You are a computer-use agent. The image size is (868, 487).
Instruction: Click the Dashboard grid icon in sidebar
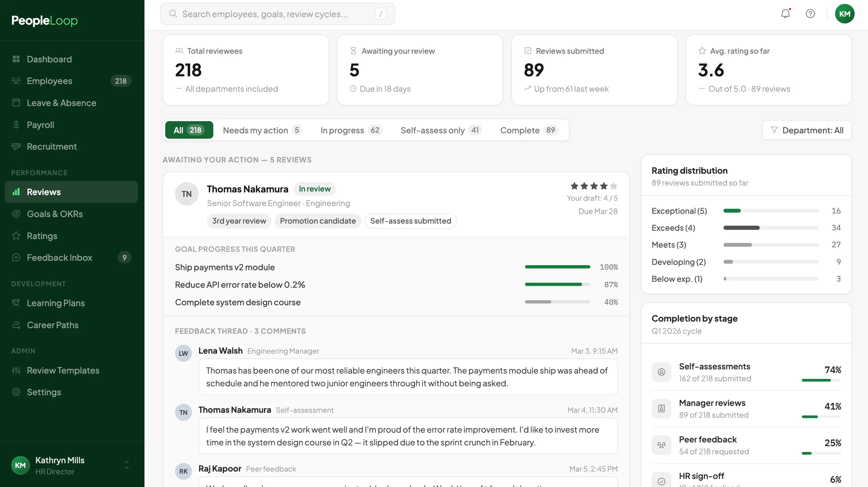click(x=16, y=59)
